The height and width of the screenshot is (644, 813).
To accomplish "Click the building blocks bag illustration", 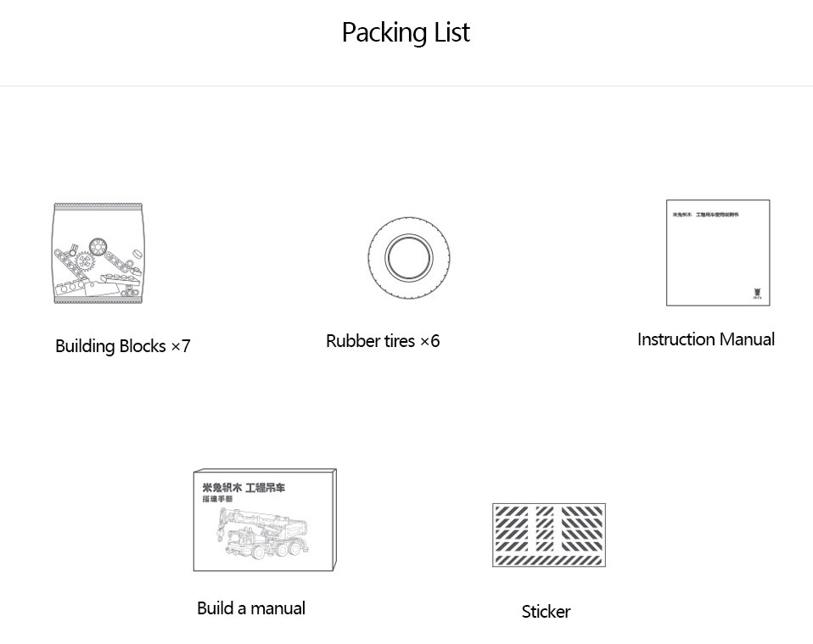I will (98, 254).
